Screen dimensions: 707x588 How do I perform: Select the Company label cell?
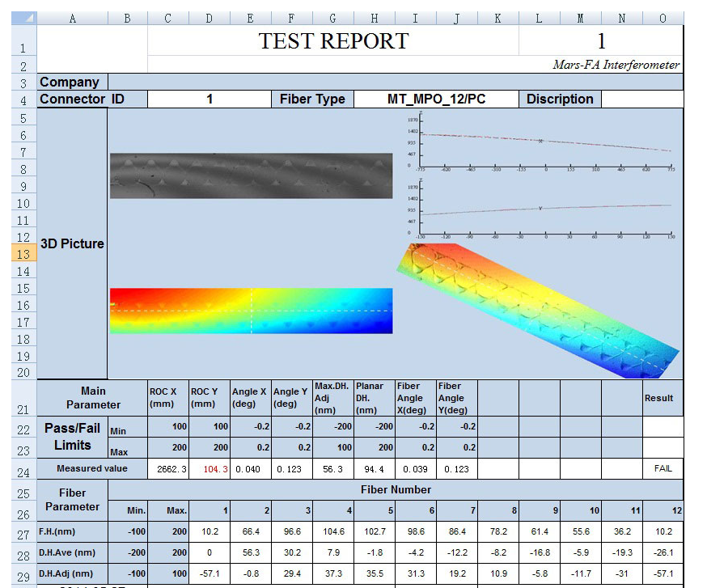tap(72, 82)
